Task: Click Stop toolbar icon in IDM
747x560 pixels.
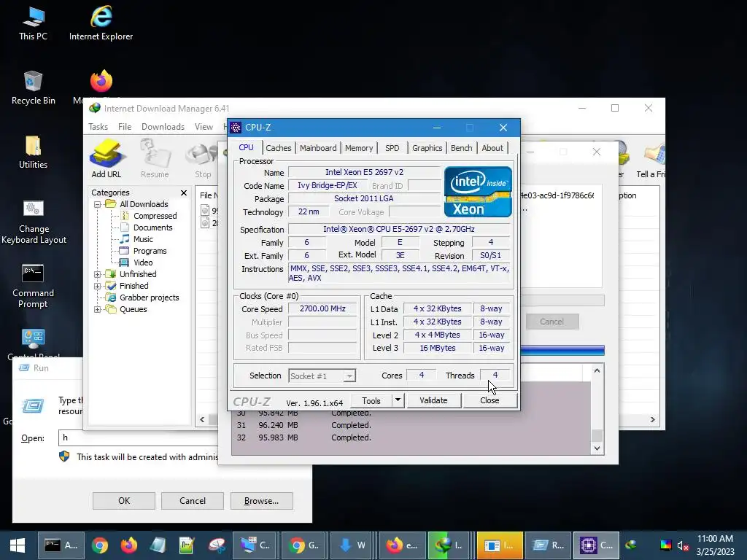Action: point(203,159)
